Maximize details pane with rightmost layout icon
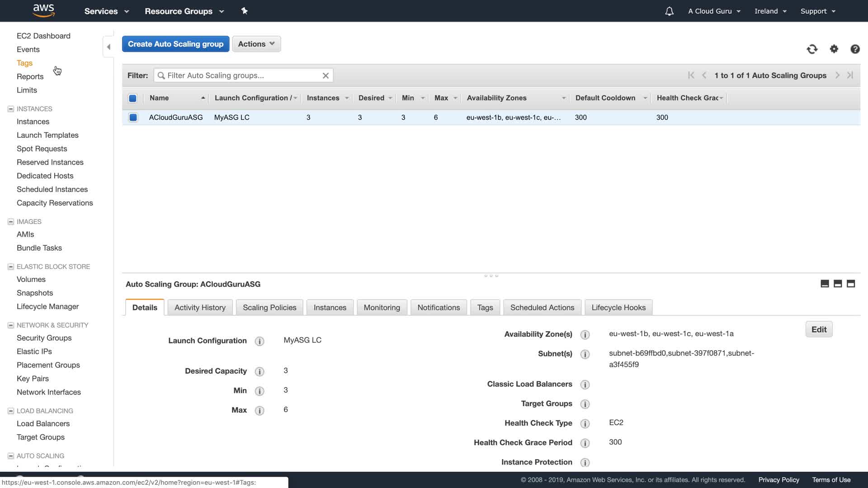Screen dimensions: 868x488 pyautogui.click(x=850, y=284)
